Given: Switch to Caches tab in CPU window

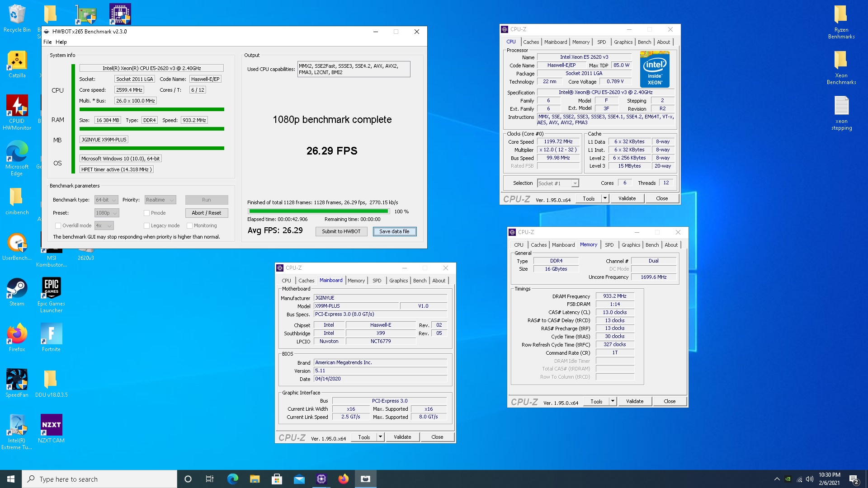Looking at the screenshot, I should click(x=531, y=42).
